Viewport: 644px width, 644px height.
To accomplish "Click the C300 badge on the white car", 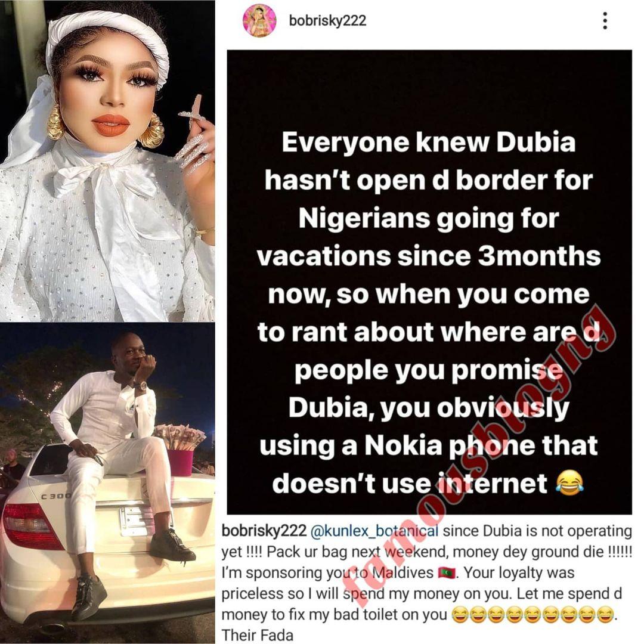I will (x=56, y=496).
